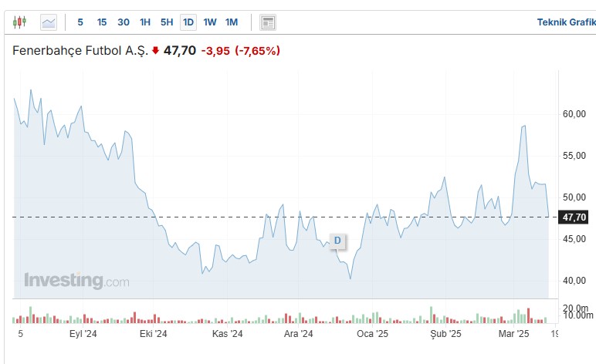Set the 30-minute interval
596x364 pixels.
[124, 22]
